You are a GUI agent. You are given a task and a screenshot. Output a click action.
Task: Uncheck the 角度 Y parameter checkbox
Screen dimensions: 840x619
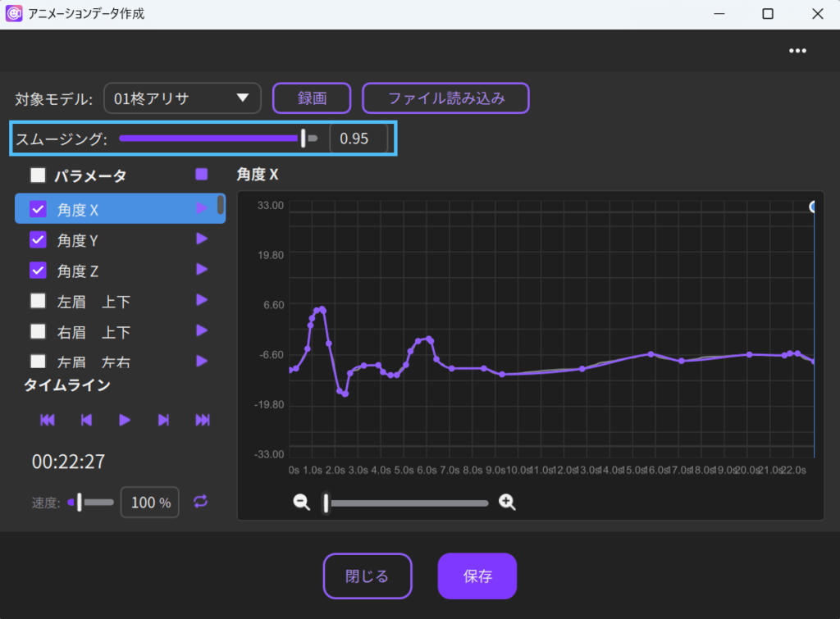click(38, 239)
